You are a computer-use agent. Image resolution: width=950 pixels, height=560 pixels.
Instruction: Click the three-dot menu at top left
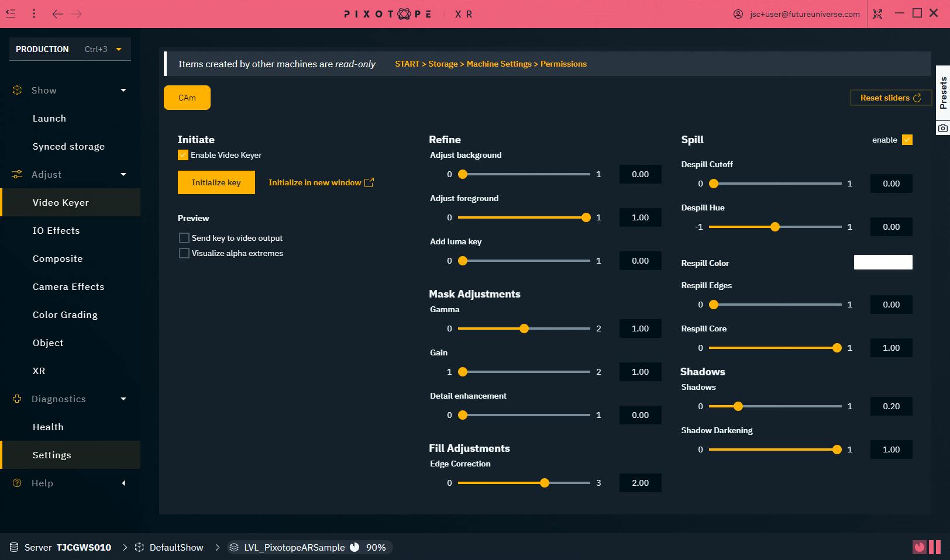[x=34, y=13]
